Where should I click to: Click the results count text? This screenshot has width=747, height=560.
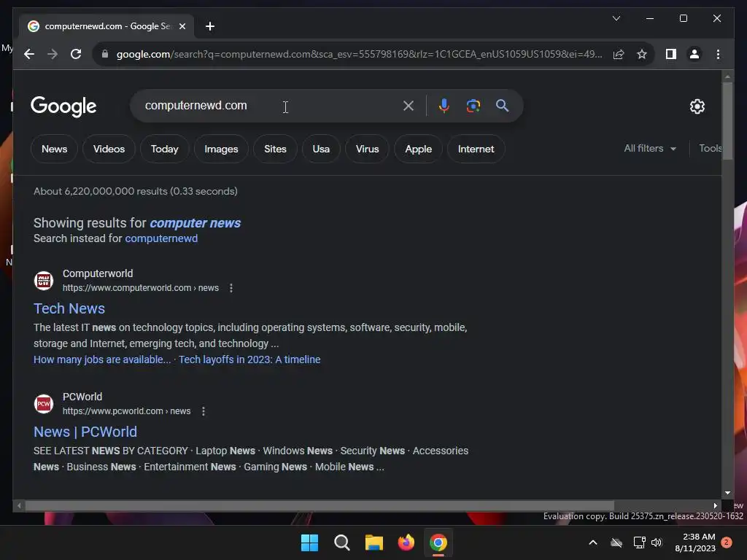point(135,192)
